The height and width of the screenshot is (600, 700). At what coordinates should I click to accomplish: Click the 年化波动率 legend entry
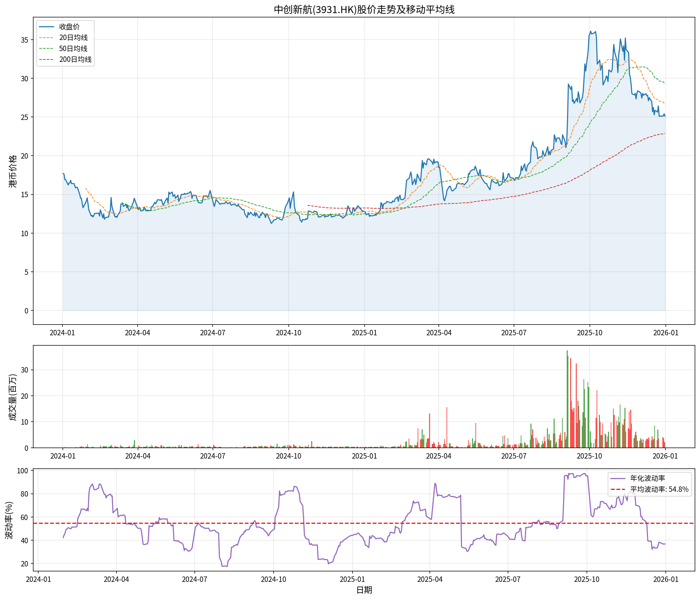[x=647, y=478]
